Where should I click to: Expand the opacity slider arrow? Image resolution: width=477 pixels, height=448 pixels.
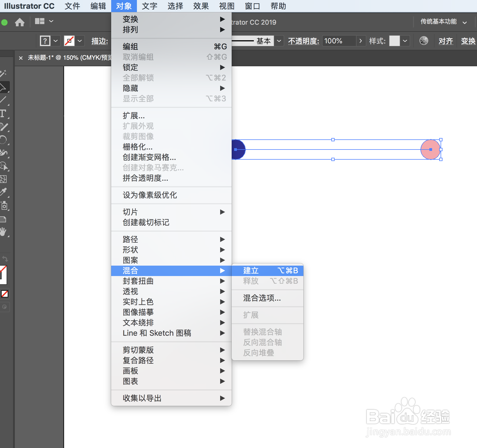pos(361,41)
